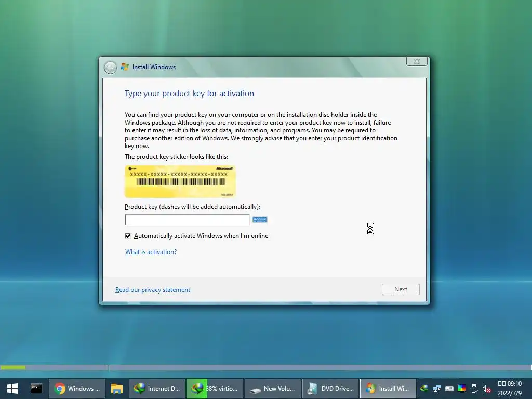Switch to the Chrome Windows taskbar item

coord(77,389)
